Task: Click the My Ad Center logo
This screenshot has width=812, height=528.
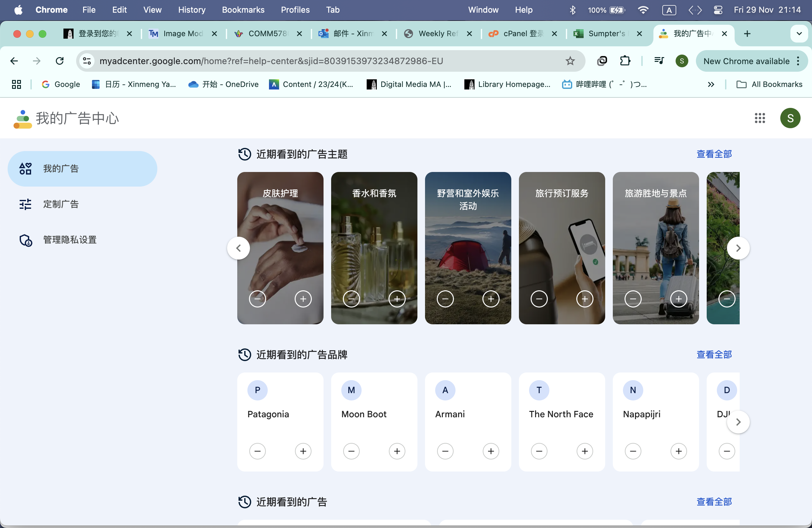Action: pos(23,119)
